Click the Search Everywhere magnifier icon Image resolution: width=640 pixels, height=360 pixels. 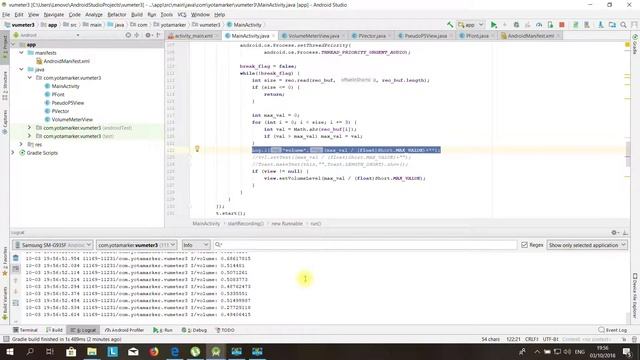[623, 25]
